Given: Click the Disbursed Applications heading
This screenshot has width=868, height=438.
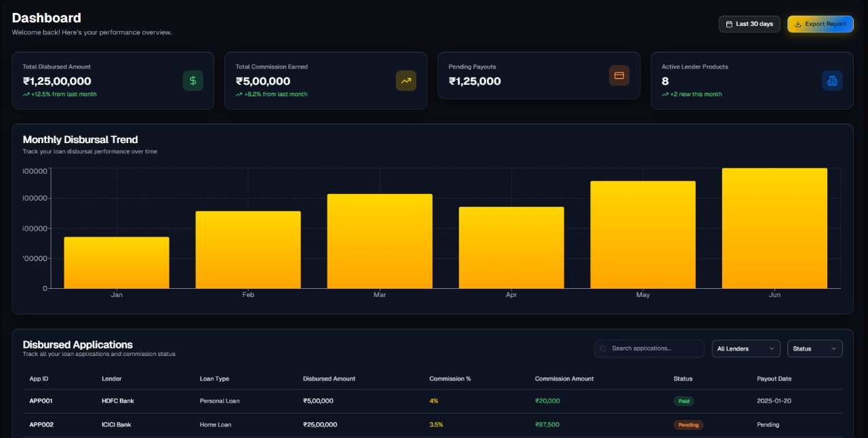Looking at the screenshot, I should 78,344.
